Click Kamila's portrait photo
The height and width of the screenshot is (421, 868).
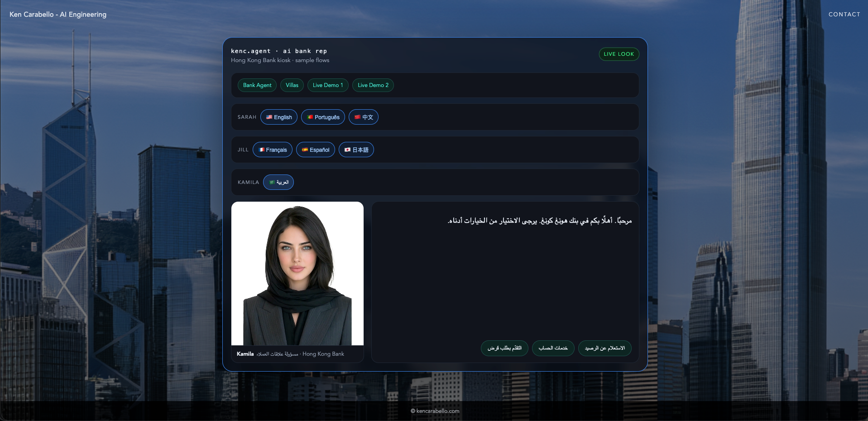click(x=297, y=273)
